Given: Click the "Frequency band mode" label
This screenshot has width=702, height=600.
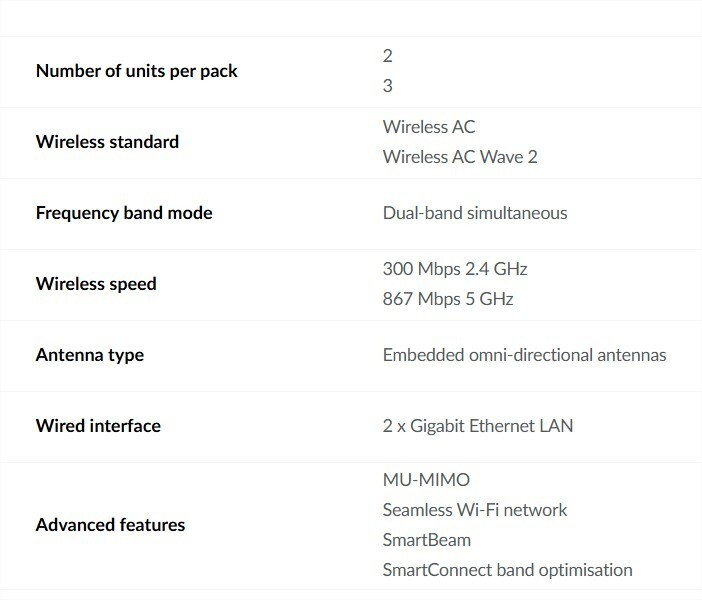Looking at the screenshot, I should click(x=124, y=213).
